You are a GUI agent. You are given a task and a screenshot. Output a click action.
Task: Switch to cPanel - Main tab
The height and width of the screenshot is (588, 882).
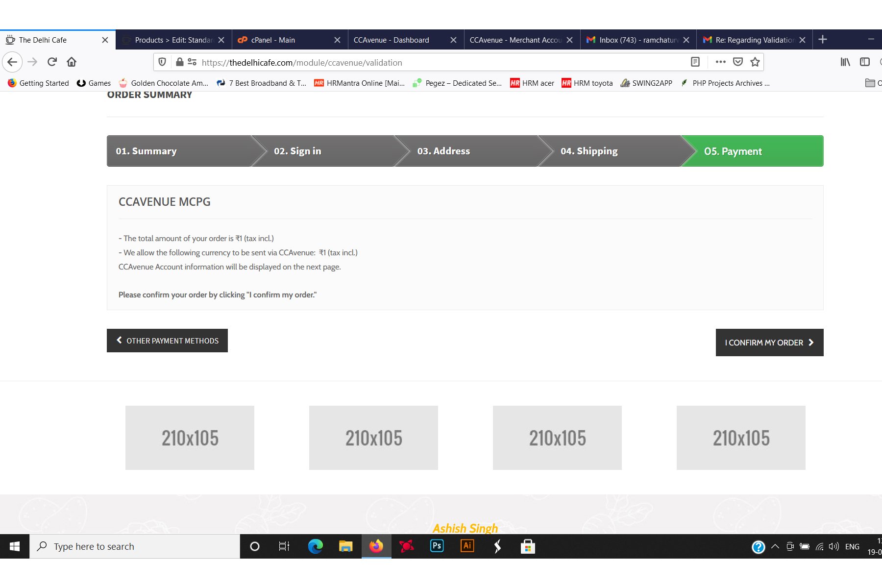(x=289, y=40)
